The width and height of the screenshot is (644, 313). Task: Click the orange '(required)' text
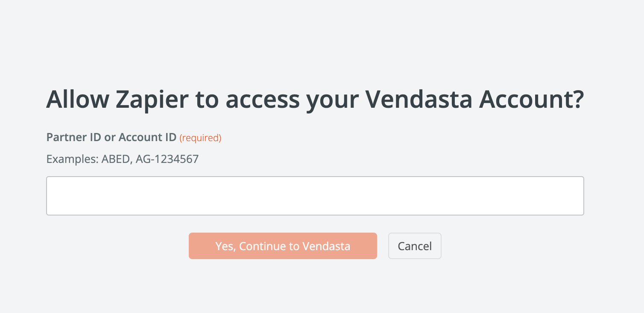click(200, 138)
